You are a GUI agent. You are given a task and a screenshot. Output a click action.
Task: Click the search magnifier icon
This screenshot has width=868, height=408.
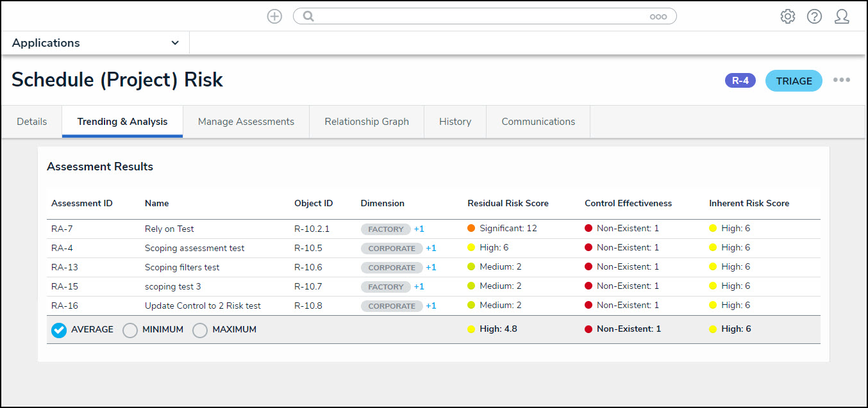[308, 17]
